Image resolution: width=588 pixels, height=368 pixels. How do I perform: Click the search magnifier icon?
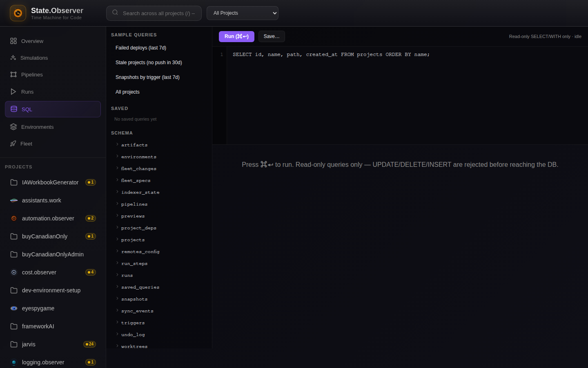tap(115, 13)
